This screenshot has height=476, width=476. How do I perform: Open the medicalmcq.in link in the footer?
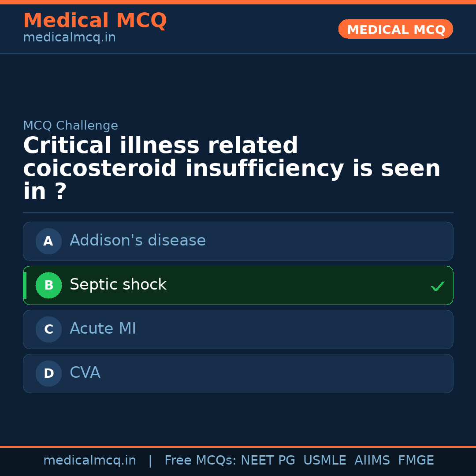click(89, 461)
